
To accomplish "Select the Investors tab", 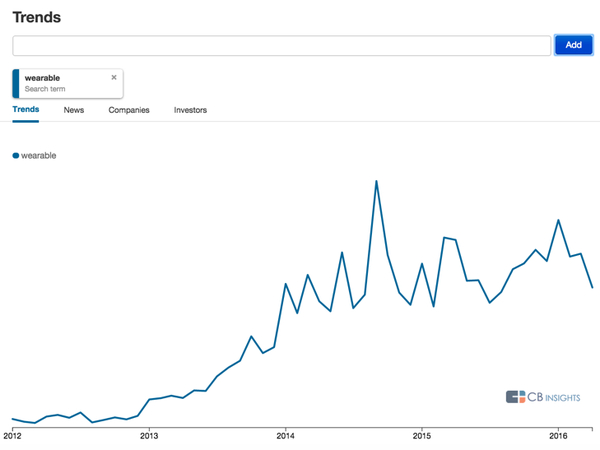I will click(x=190, y=110).
